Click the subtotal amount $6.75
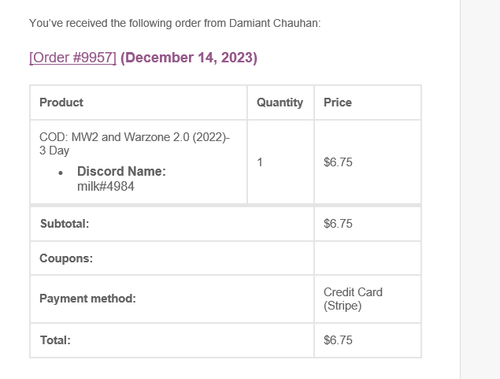Image resolution: width=500 pixels, height=379 pixels. coord(338,224)
